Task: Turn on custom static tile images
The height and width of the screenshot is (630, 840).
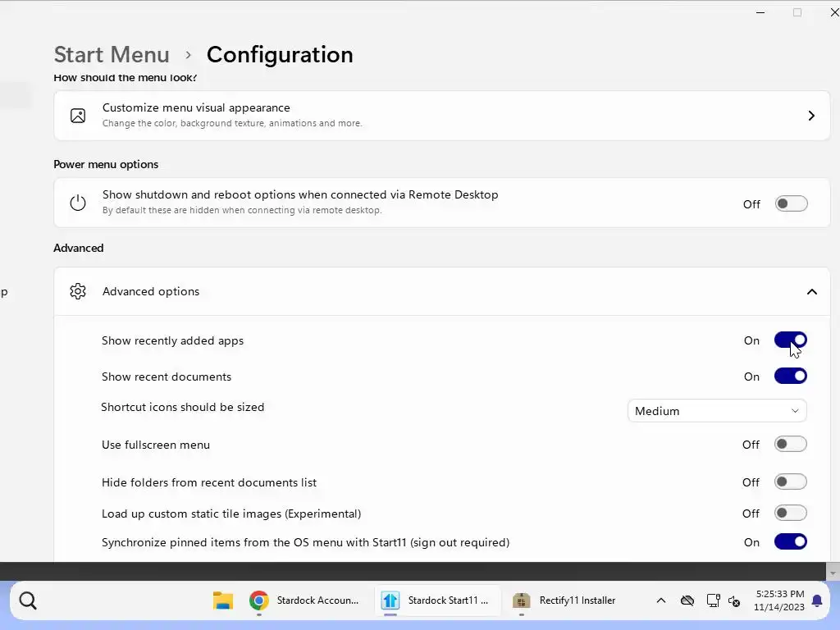Action: [x=791, y=514]
